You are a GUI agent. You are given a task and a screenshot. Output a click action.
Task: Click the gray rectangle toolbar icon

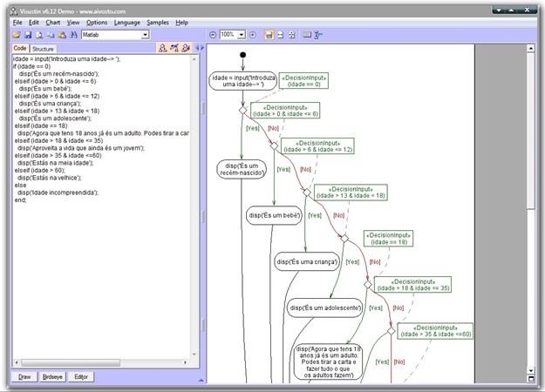pos(307,35)
